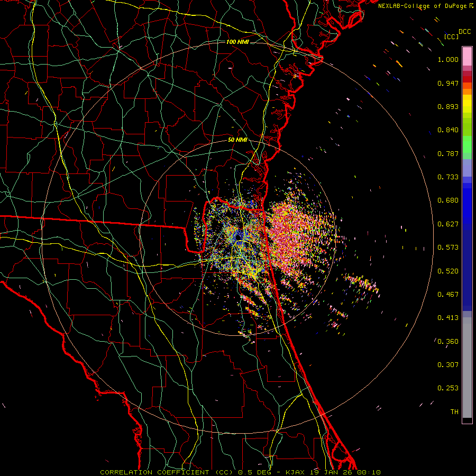476x476 pixels.
Task: Click the 0.467 legend value
Action: pos(448,295)
